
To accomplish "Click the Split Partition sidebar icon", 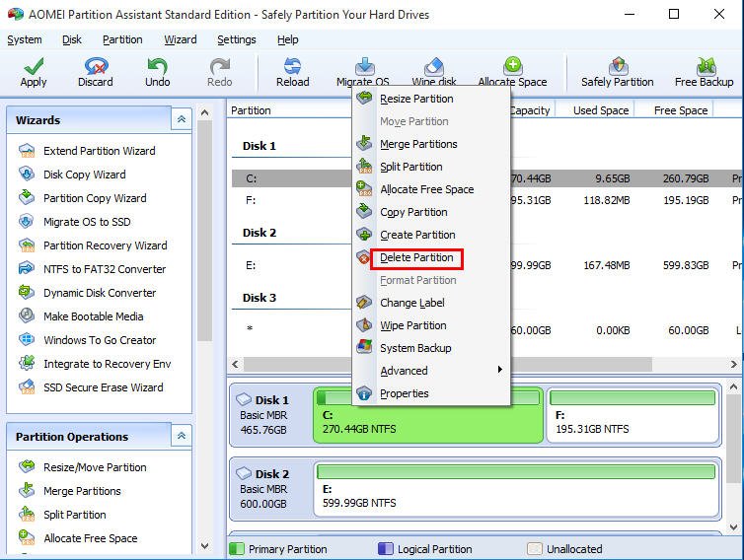I will pos(27,514).
